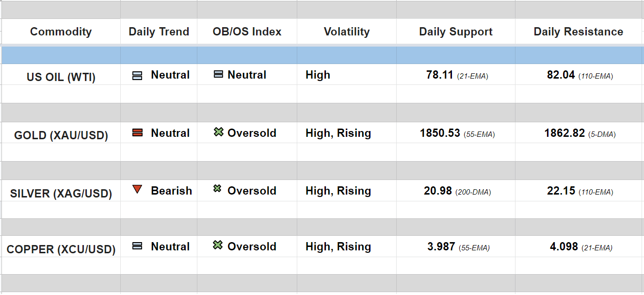644x295 pixels.
Task: Click the red bearish triangle for Silver
Action: 137,189
